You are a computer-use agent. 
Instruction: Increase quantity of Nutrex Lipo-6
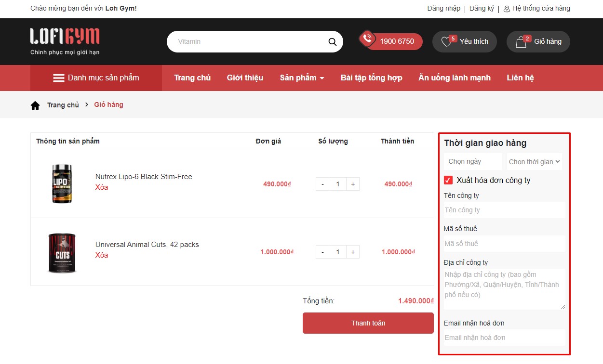(353, 184)
